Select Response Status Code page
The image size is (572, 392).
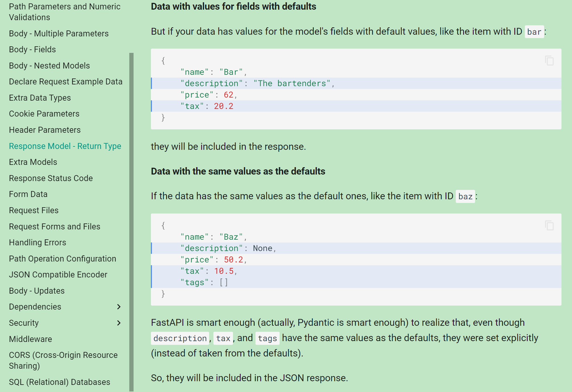pyautogui.click(x=51, y=178)
